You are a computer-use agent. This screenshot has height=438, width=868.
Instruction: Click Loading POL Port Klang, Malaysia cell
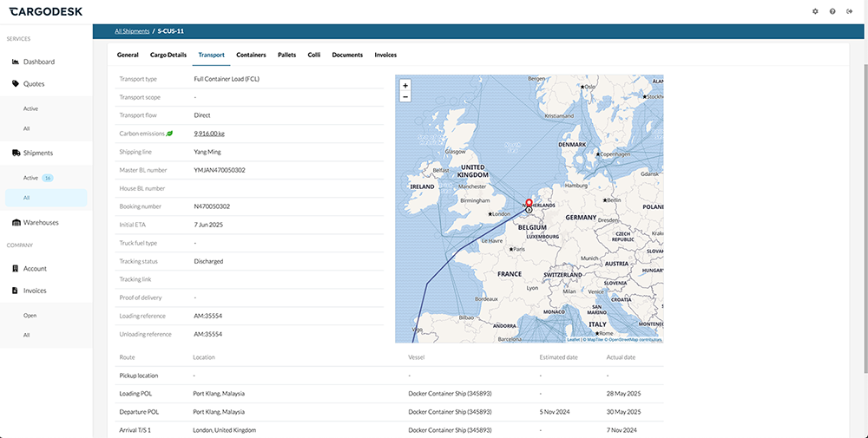tap(219, 394)
